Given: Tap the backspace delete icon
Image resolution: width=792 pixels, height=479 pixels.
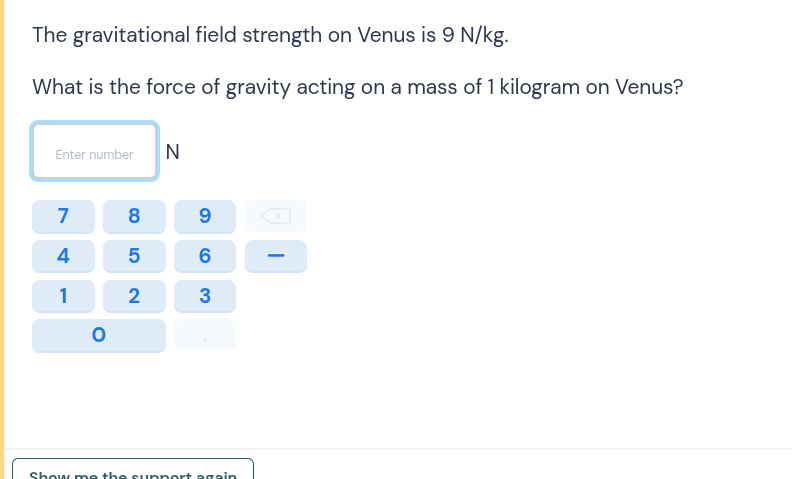Looking at the screenshot, I should (275, 215).
